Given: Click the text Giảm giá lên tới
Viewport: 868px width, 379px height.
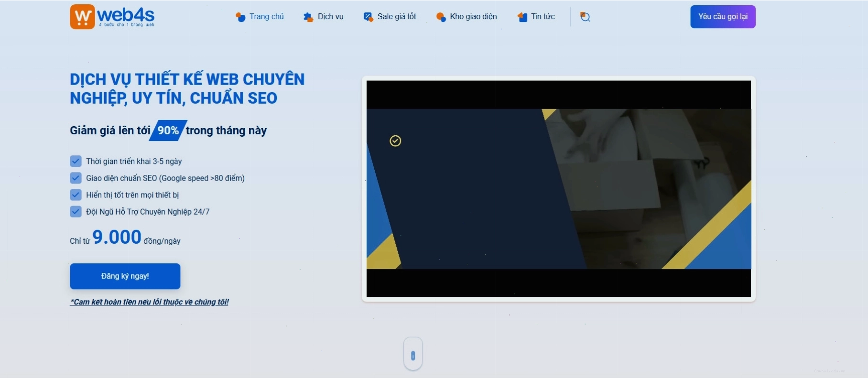Looking at the screenshot, I should (110, 130).
